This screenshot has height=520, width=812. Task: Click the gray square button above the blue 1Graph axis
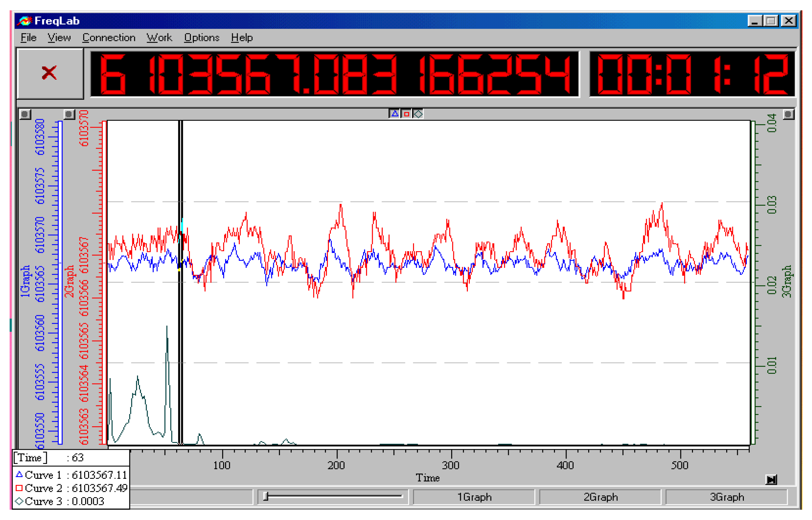pos(25,115)
